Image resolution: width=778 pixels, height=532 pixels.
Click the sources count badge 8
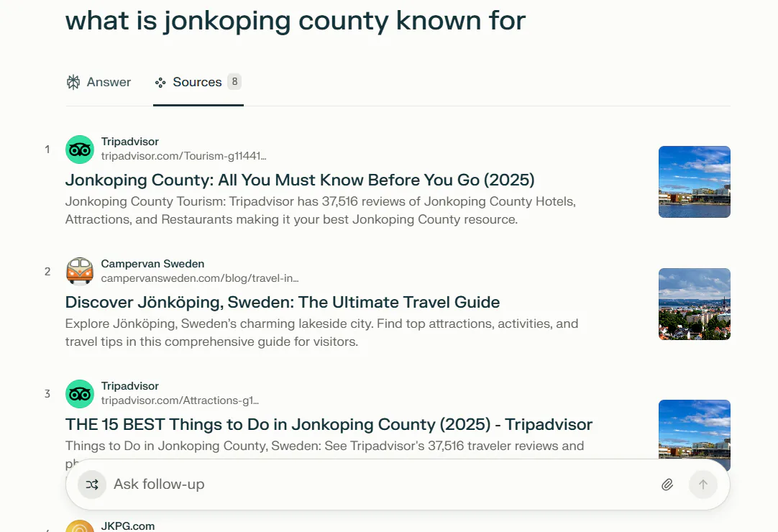[234, 81]
